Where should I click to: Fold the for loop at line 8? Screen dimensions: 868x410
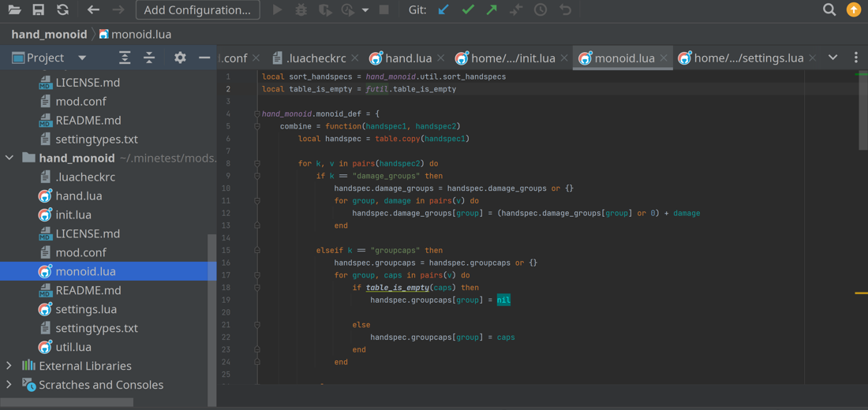[257, 164]
